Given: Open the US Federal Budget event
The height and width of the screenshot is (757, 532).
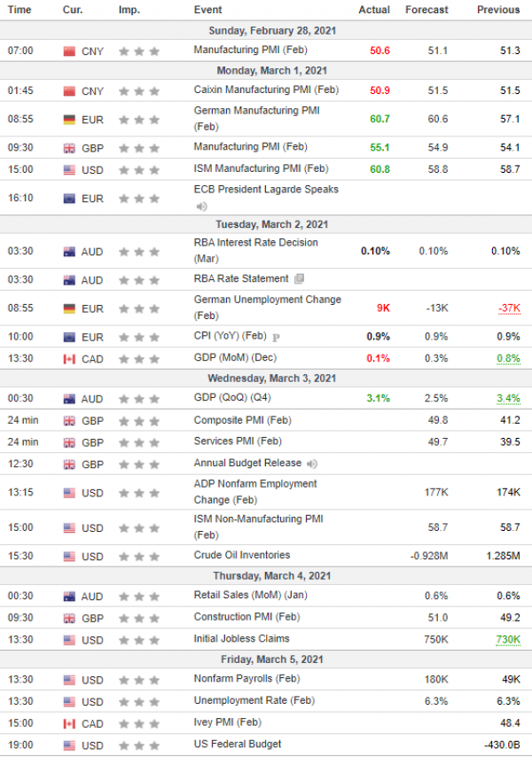Looking at the screenshot, I should (238, 744).
